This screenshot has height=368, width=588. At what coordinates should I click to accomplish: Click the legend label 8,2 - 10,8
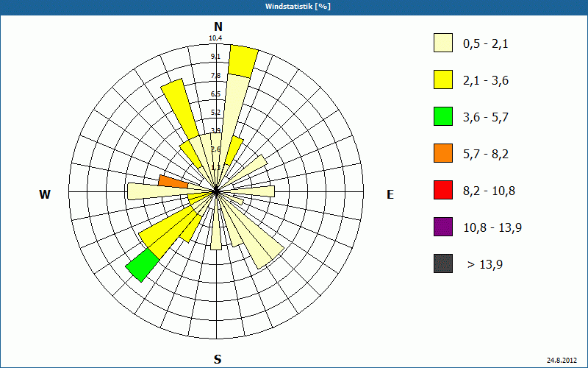pos(489,191)
